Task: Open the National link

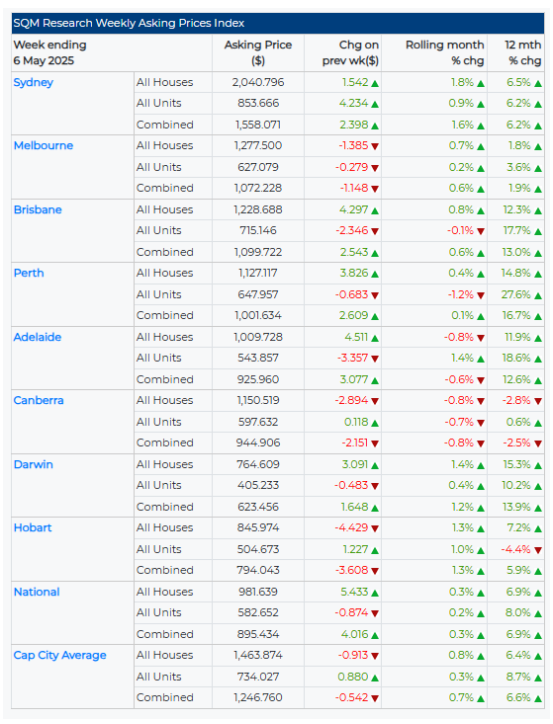Action: [x=37, y=592]
